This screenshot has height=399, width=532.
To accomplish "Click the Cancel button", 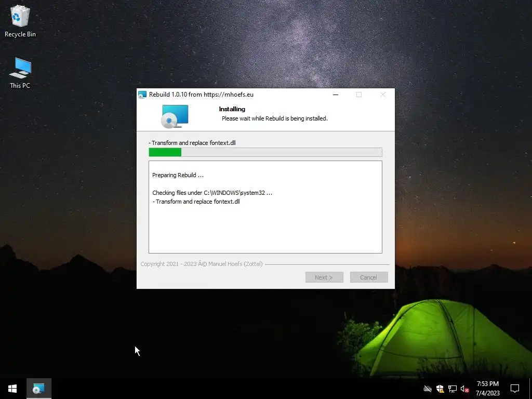I will pyautogui.click(x=369, y=277).
